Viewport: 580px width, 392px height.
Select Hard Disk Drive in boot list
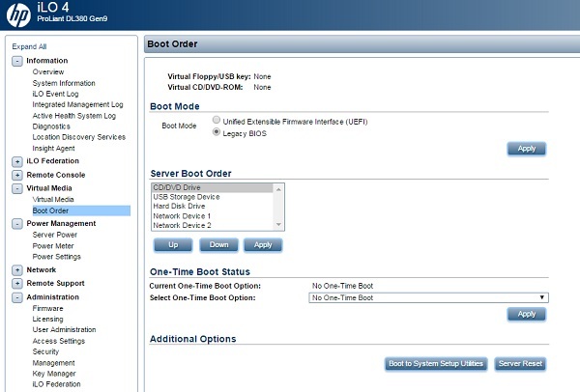pos(213,207)
